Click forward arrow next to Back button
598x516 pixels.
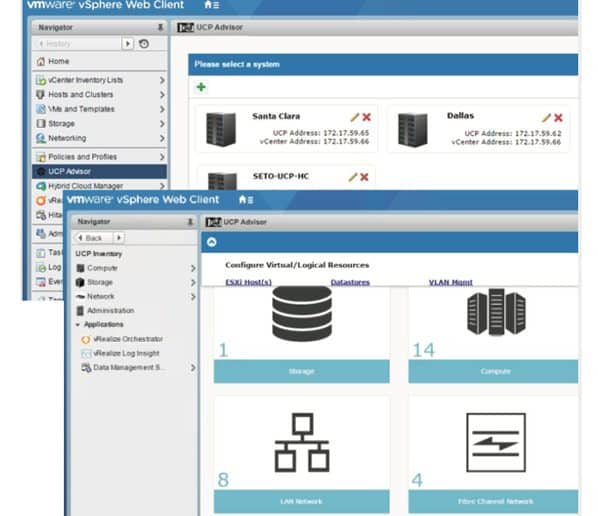coord(119,238)
